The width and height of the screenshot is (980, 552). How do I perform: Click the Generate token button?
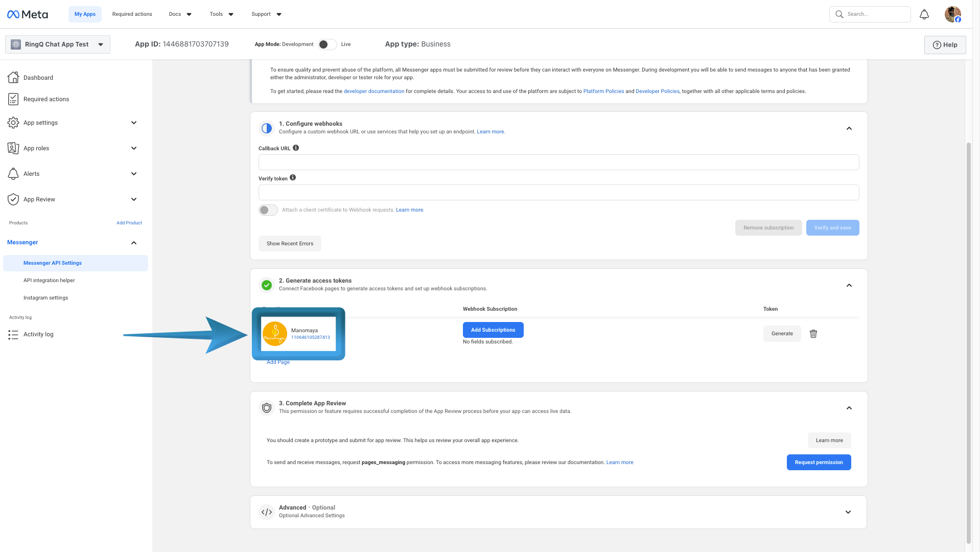pyautogui.click(x=782, y=334)
